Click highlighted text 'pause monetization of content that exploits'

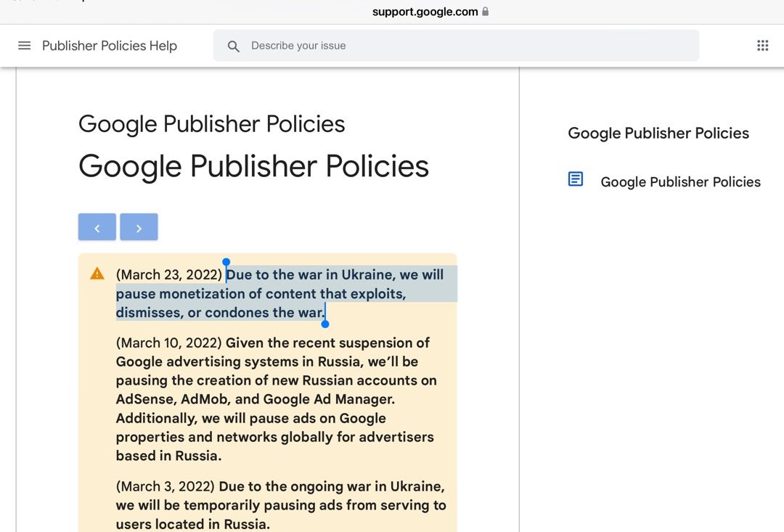[261, 293]
